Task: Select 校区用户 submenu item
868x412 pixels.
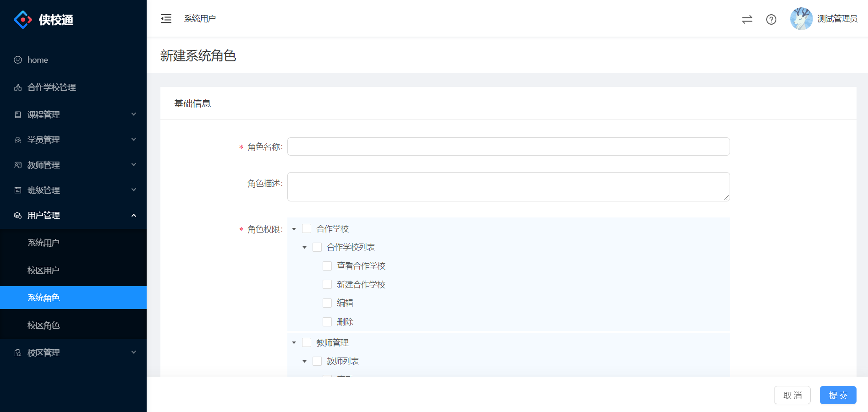Action: 73,270
